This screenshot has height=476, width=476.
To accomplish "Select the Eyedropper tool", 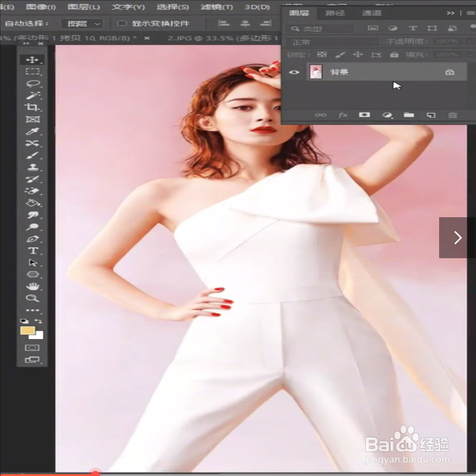I will tap(32, 131).
